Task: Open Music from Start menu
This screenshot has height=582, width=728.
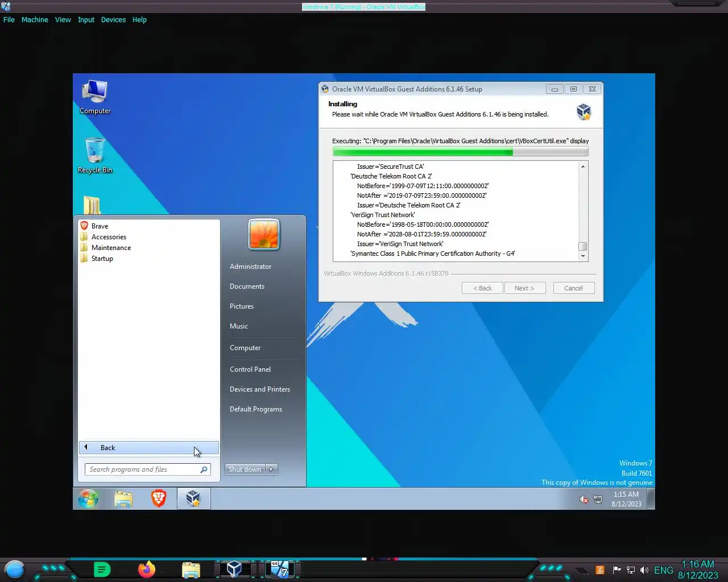Action: tap(239, 326)
